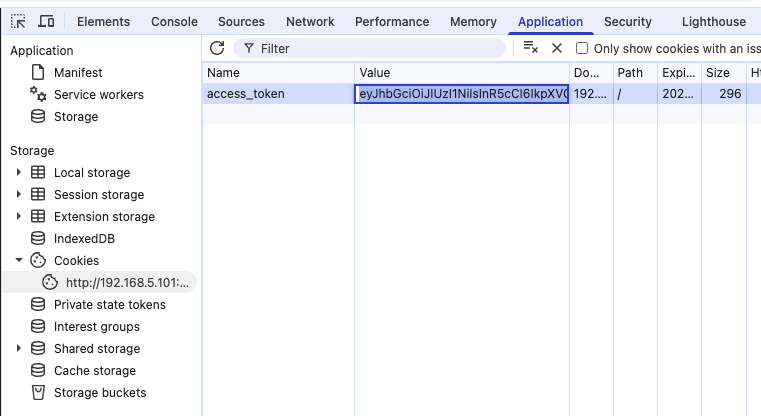Click the IndexedDB database icon
The width and height of the screenshot is (761, 416).
(x=38, y=238)
